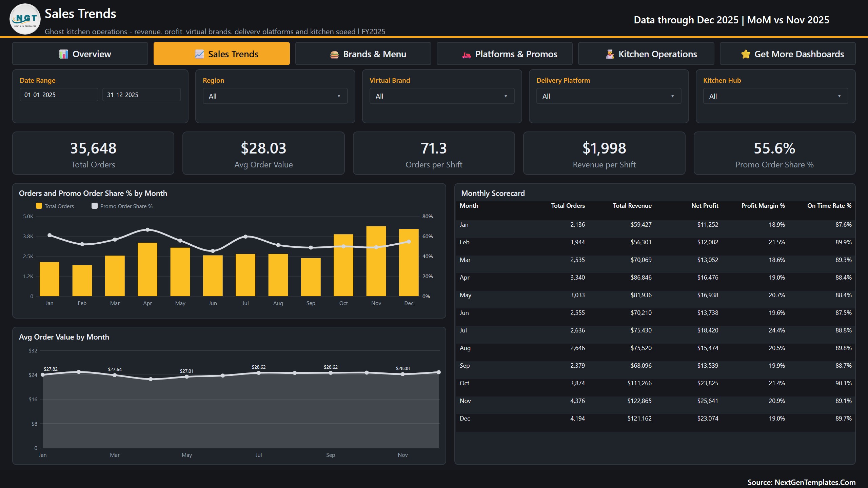
Task: Open Kitchen Operations tab
Action: 646,54
